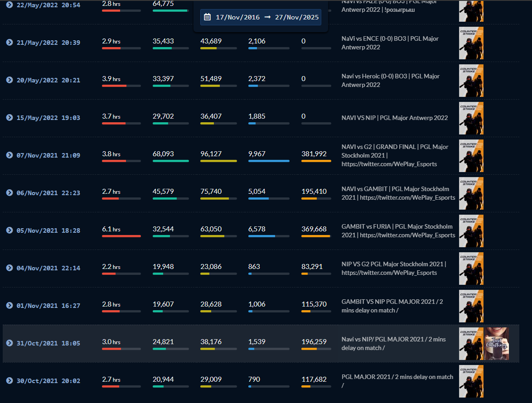Open date link 07/Nov/2021 21:09

pos(48,156)
